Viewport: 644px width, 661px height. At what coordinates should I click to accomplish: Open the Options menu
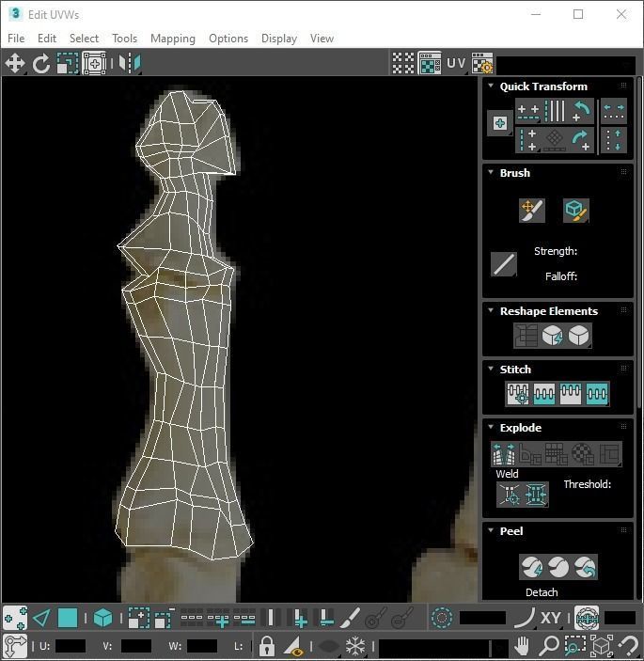[228, 39]
